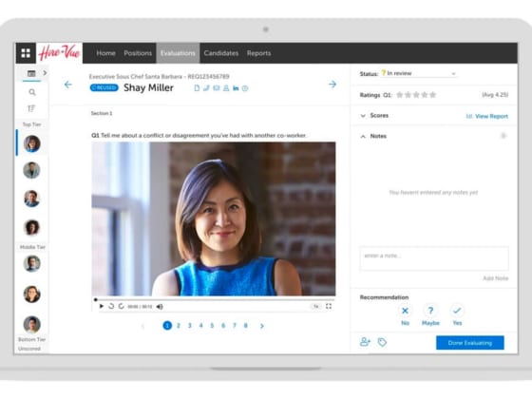Set the fifth rating star for Q1
The image size is (532, 399).
tap(432, 95)
